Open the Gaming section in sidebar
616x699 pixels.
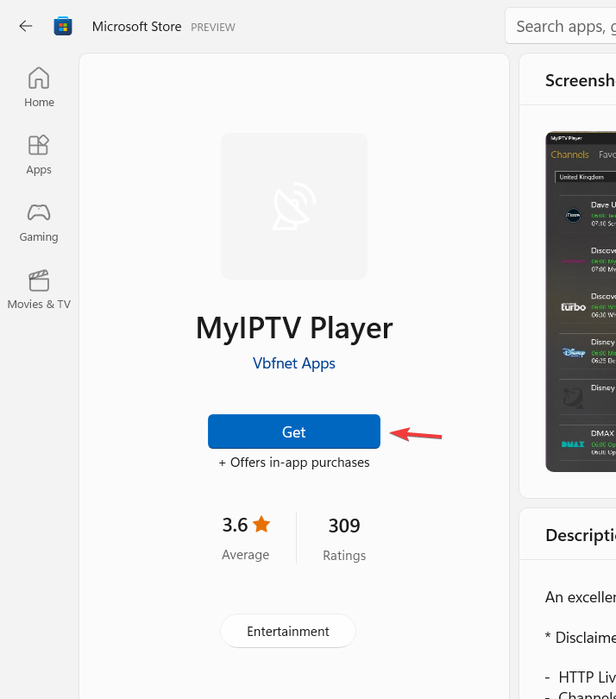[39, 223]
